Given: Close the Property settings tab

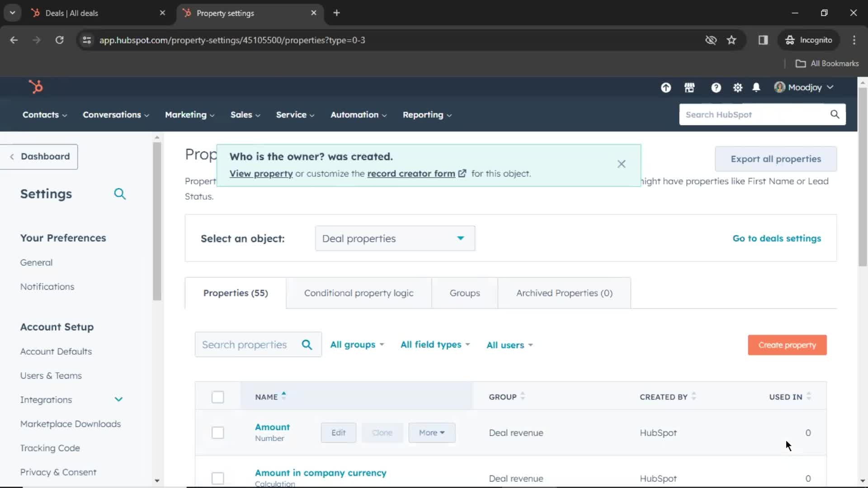Looking at the screenshot, I should point(314,13).
